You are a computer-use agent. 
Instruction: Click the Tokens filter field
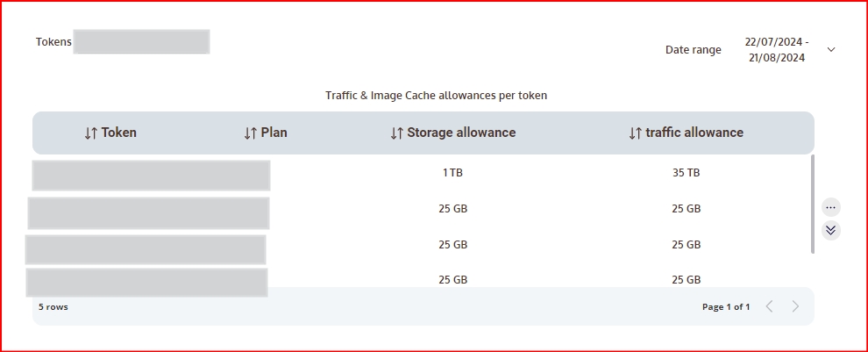coord(141,42)
